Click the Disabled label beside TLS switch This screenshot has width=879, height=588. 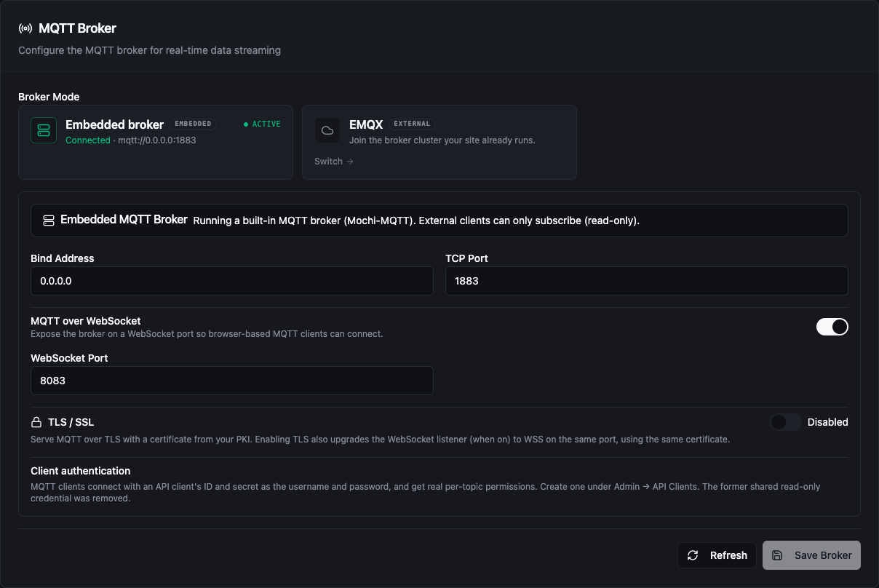pyautogui.click(x=828, y=422)
